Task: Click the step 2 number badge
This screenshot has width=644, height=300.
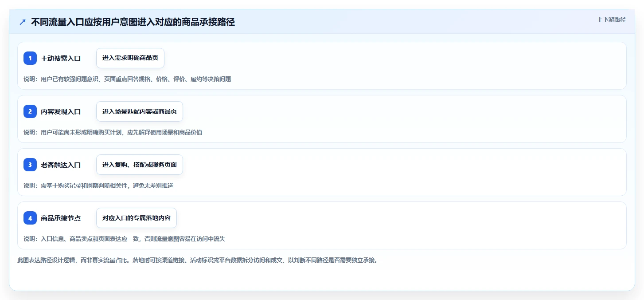Action: (x=30, y=111)
